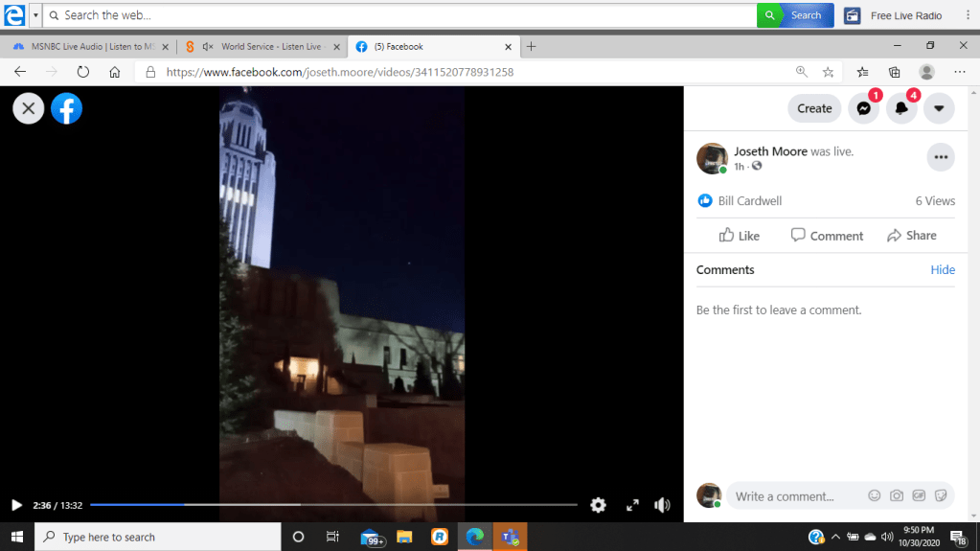
Task: Open the search bar dropdown arrow
Action: (x=35, y=15)
